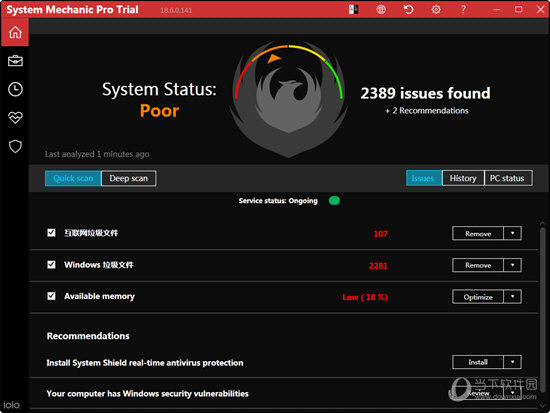Click the green service status indicator
Viewport: 550px width, 413px height.
pyautogui.click(x=334, y=201)
